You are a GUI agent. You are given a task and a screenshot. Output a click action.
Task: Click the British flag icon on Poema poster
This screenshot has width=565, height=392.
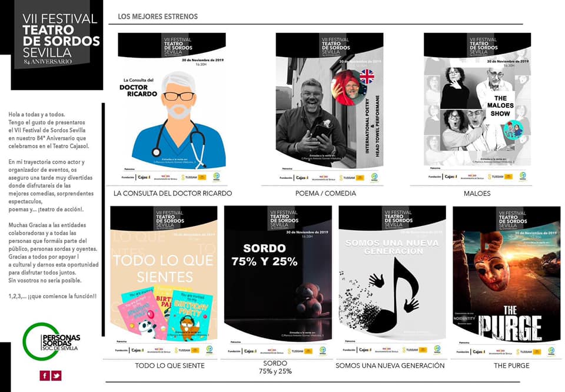coord(367,77)
